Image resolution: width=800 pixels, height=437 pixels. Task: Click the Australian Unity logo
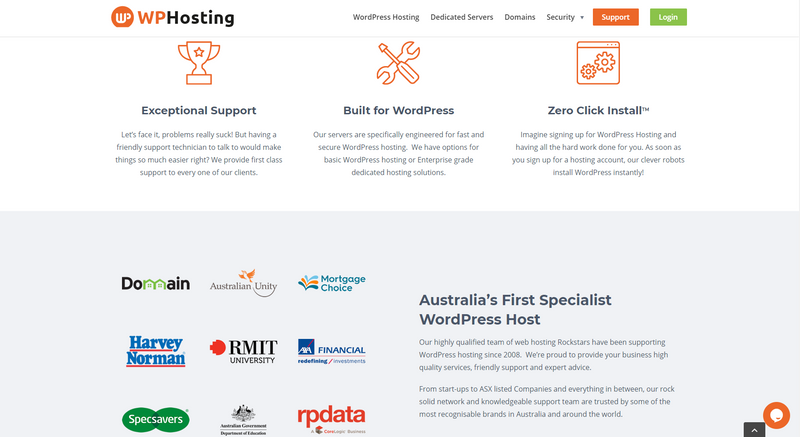tap(243, 282)
